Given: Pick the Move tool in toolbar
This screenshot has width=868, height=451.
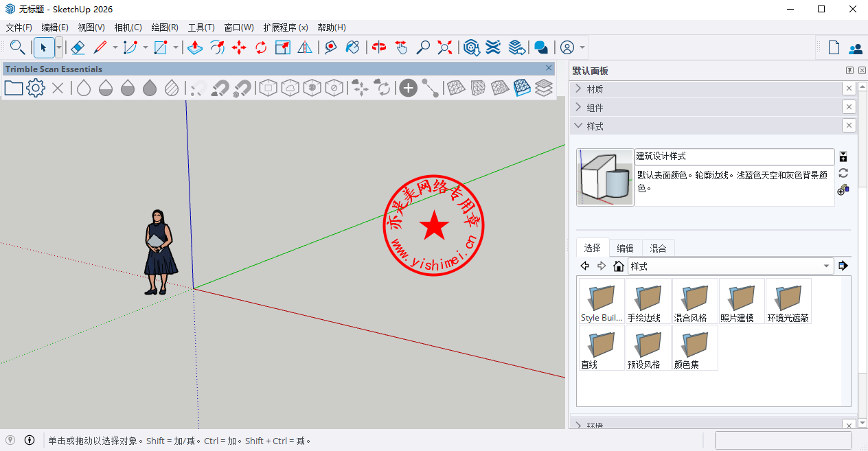Looking at the screenshot, I should point(239,47).
